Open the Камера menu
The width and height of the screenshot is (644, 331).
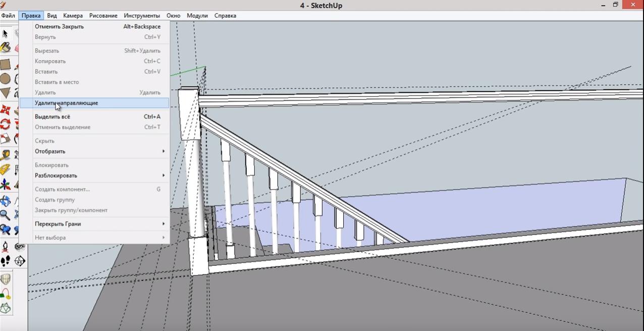tap(73, 16)
